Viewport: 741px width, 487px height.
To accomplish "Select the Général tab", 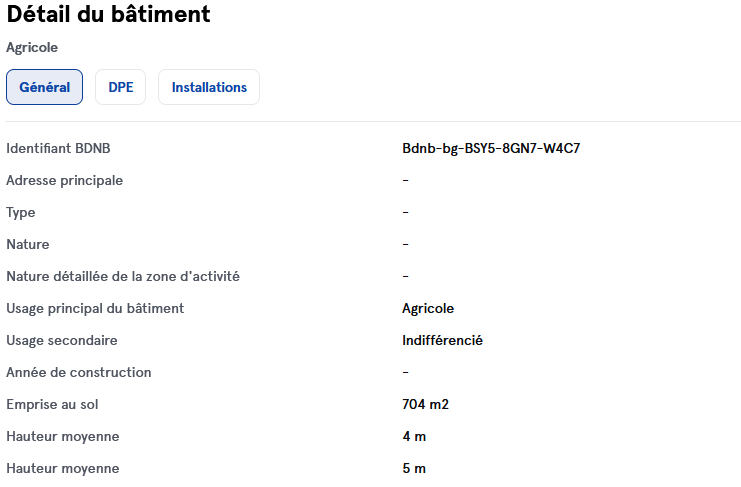I will [44, 87].
